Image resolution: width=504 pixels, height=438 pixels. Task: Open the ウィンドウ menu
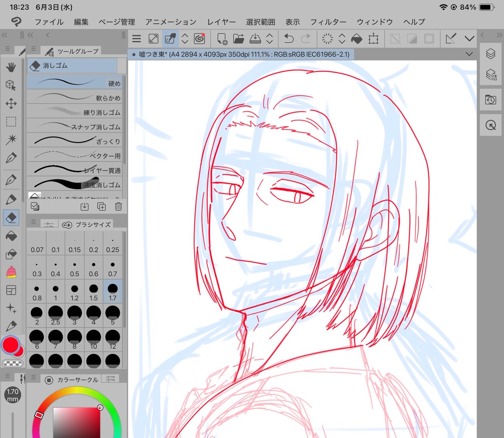(x=375, y=22)
